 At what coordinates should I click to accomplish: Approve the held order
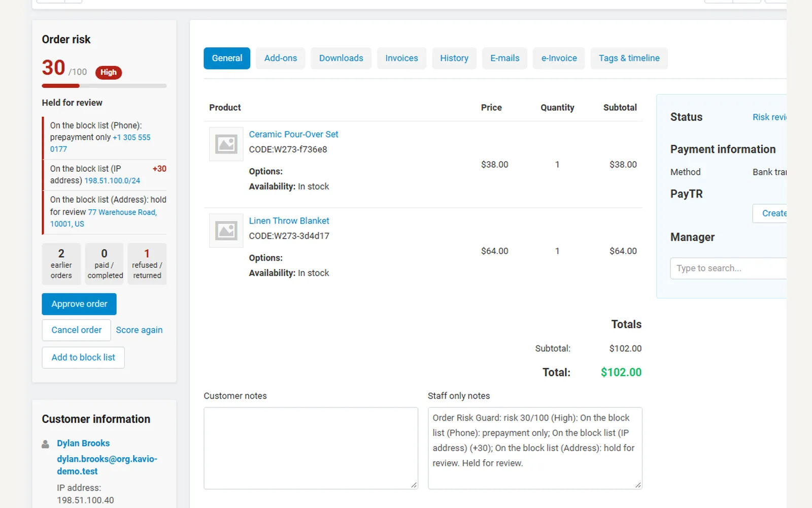point(79,304)
